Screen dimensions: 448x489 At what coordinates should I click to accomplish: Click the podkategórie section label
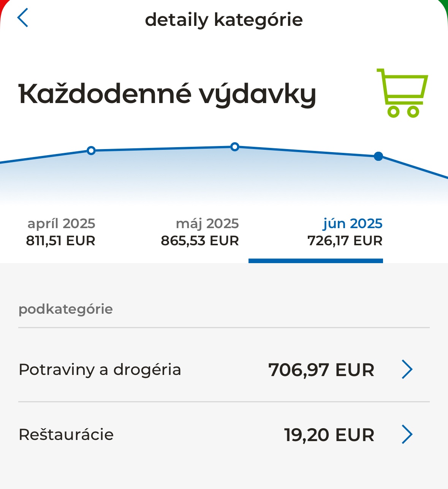pyautogui.click(x=66, y=309)
